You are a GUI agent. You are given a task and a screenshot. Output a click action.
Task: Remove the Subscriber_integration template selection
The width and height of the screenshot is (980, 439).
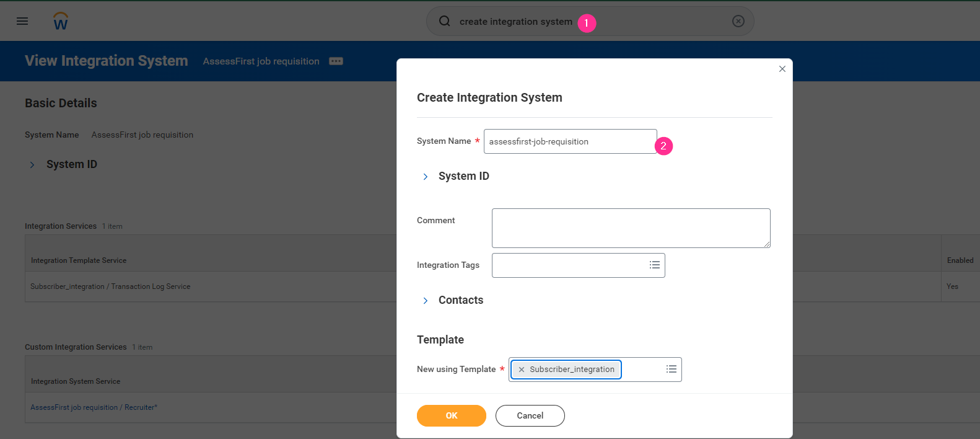point(521,370)
